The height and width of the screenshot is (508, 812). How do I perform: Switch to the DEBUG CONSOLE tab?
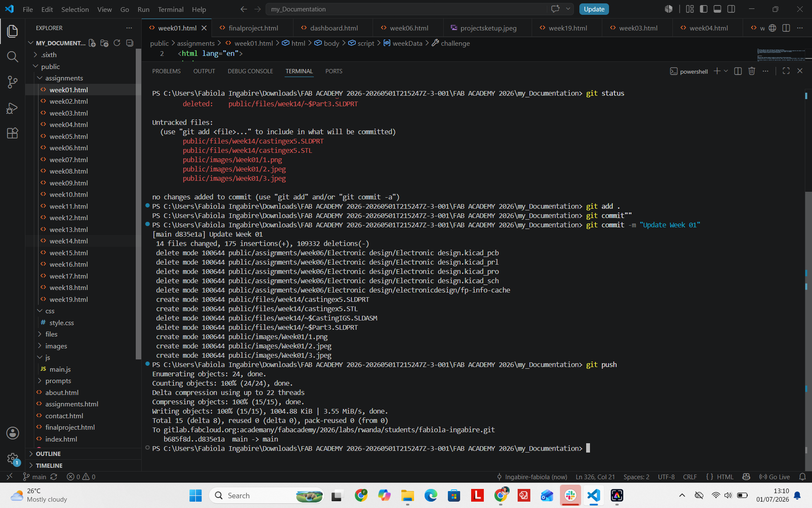pyautogui.click(x=250, y=71)
